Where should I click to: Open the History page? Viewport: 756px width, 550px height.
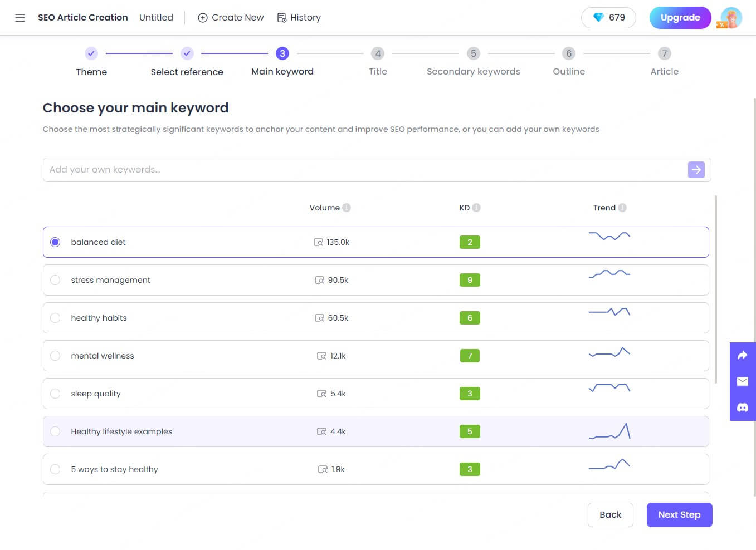299,18
